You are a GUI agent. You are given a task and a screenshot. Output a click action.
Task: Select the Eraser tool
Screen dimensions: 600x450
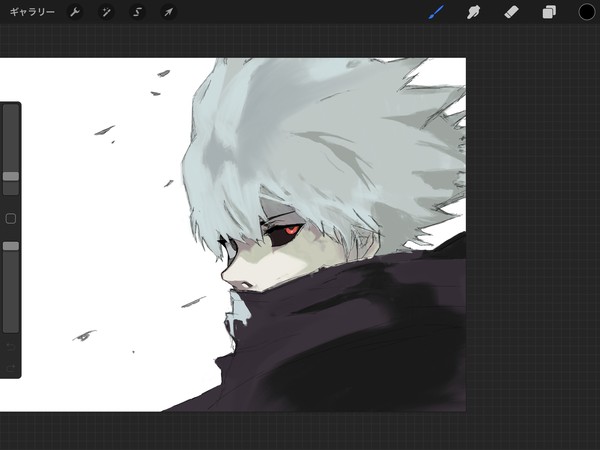pos(511,12)
